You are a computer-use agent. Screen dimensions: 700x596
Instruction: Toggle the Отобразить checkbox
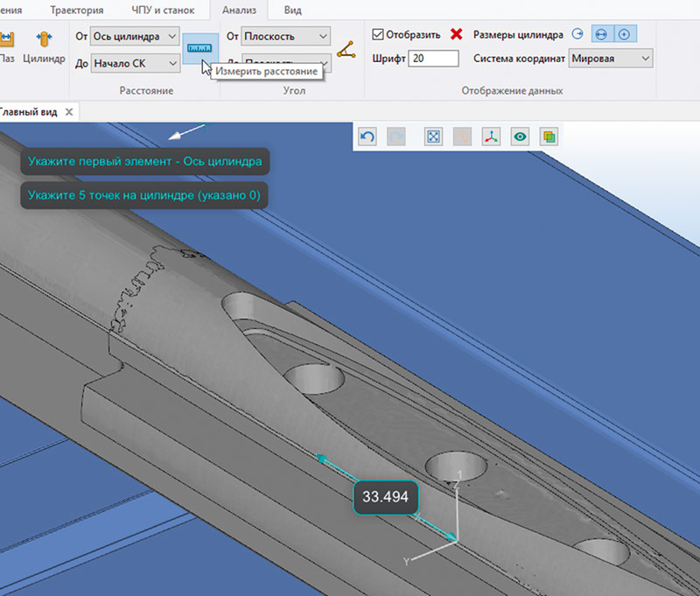[x=378, y=35]
